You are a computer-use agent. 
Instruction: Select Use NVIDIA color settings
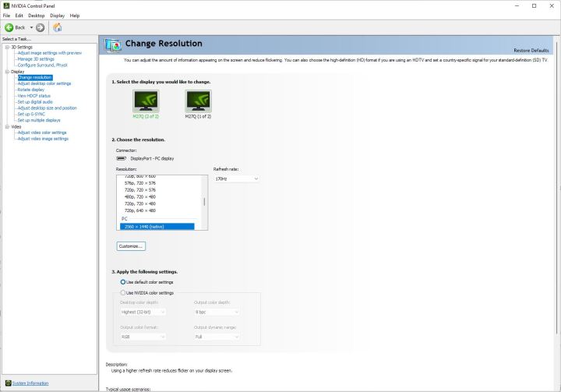point(123,292)
